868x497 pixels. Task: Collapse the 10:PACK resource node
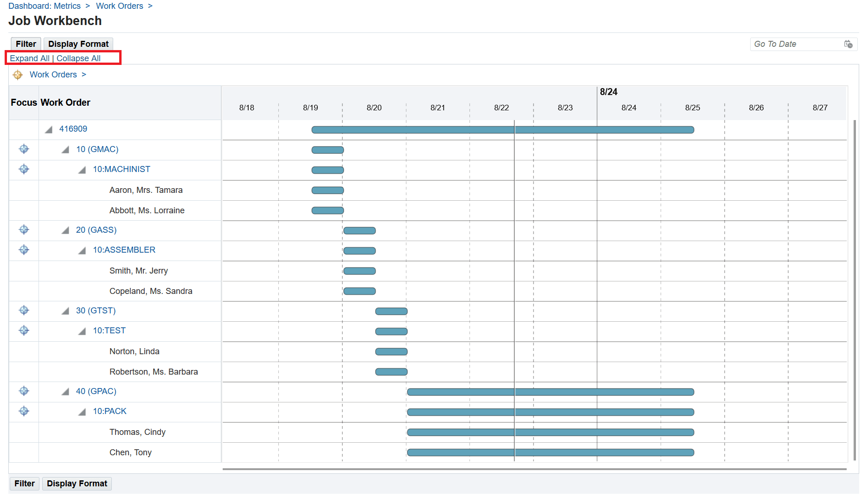pyautogui.click(x=82, y=412)
